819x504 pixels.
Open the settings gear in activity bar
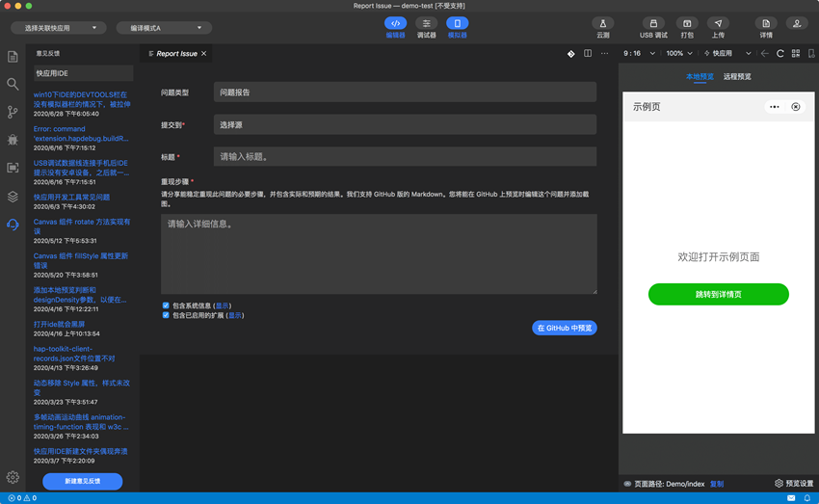[13, 477]
